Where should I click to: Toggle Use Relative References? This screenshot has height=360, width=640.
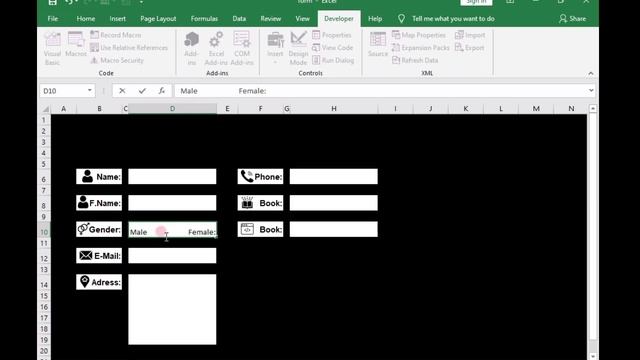[x=129, y=48]
